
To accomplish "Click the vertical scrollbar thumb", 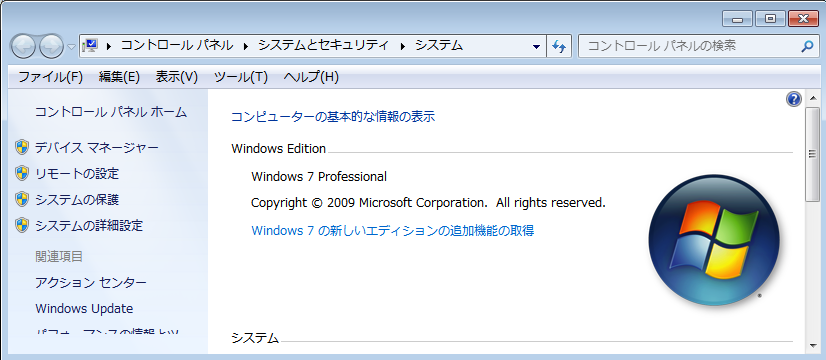I will coord(813,154).
